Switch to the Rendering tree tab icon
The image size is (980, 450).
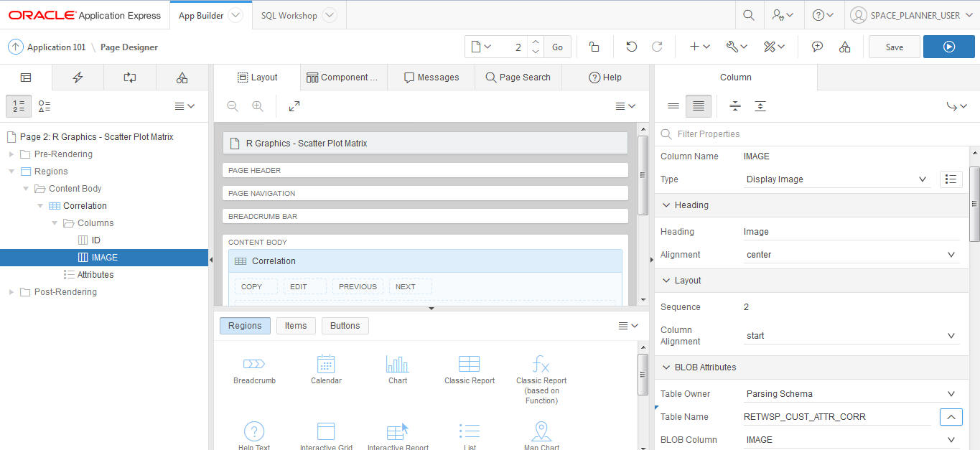click(x=26, y=78)
